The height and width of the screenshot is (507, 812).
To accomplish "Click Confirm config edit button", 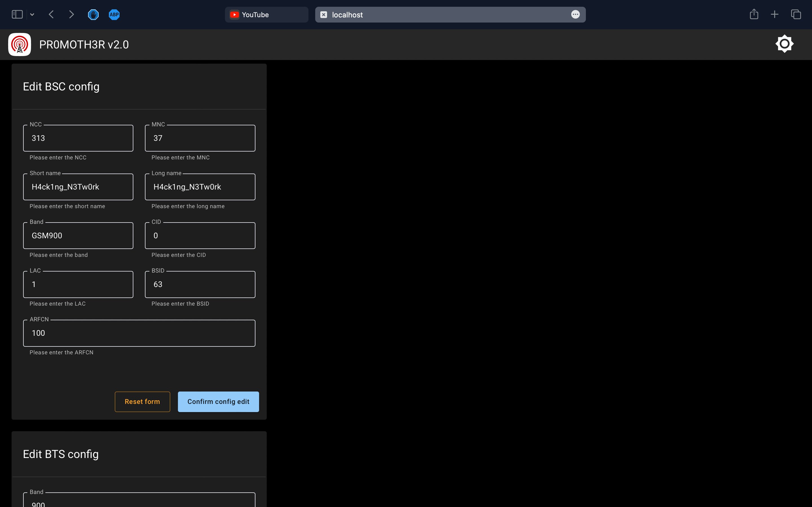I will [218, 401].
